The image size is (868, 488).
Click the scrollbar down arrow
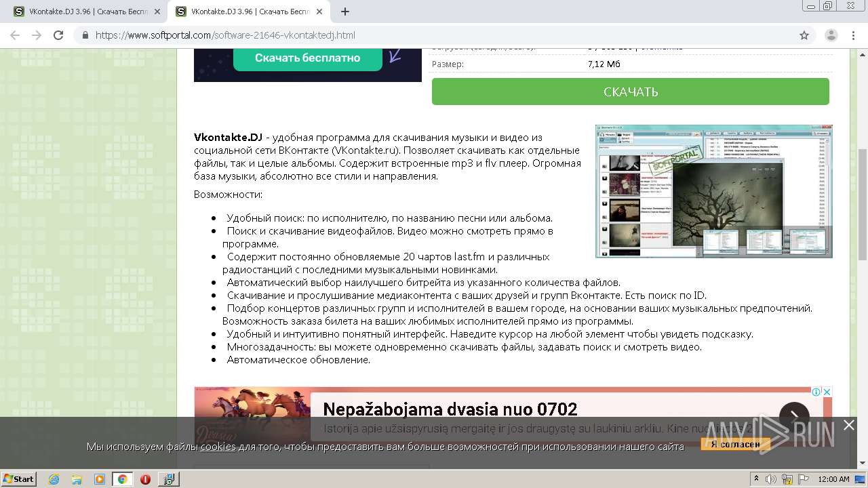pyautogui.click(x=862, y=464)
